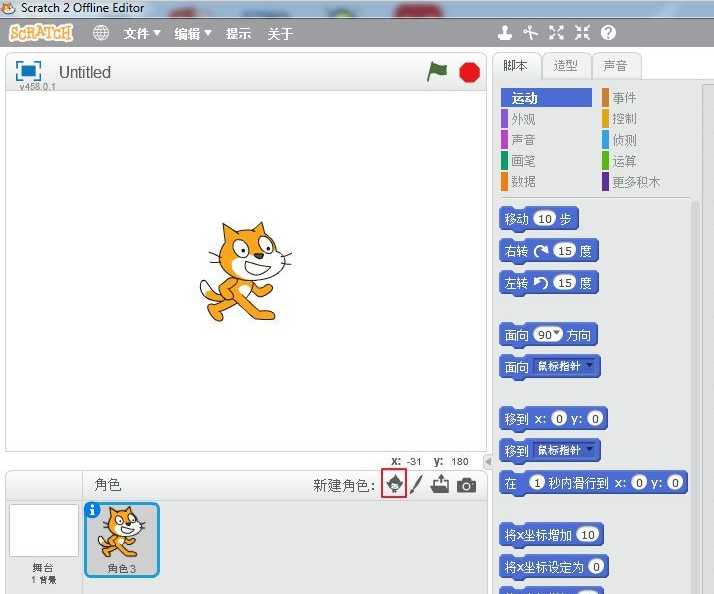
Task: Click the 左转 15 度 block
Action: click(515, 283)
